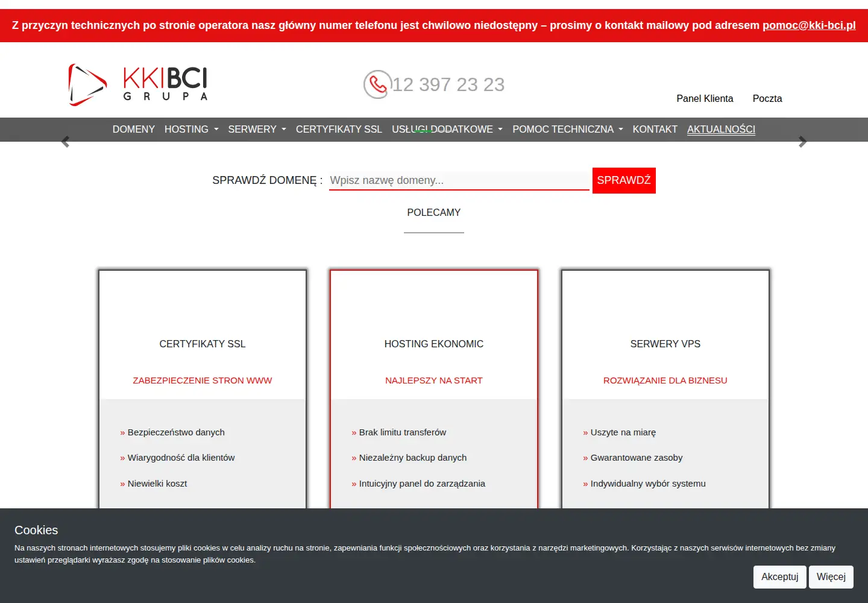
Task: Click Wiarygodność dla klientów list item
Action: pos(177,458)
